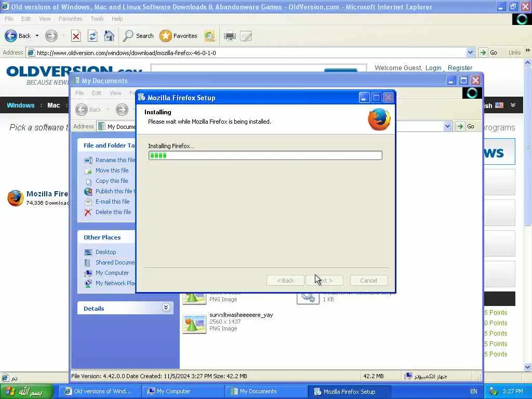Click Internet Explorer Back arrow icon
The image size is (532, 399).
(11, 36)
